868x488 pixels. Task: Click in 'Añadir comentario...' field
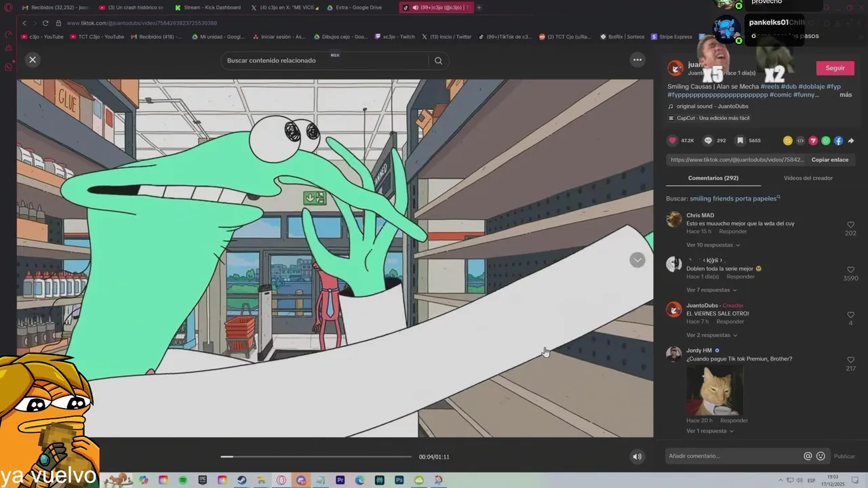734,456
